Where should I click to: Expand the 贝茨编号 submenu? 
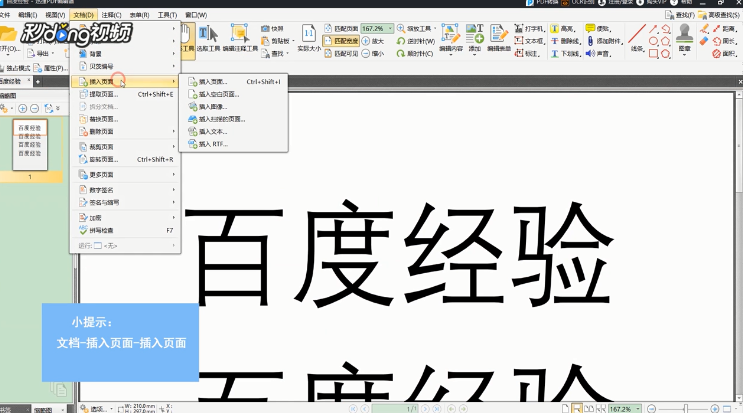[126, 66]
